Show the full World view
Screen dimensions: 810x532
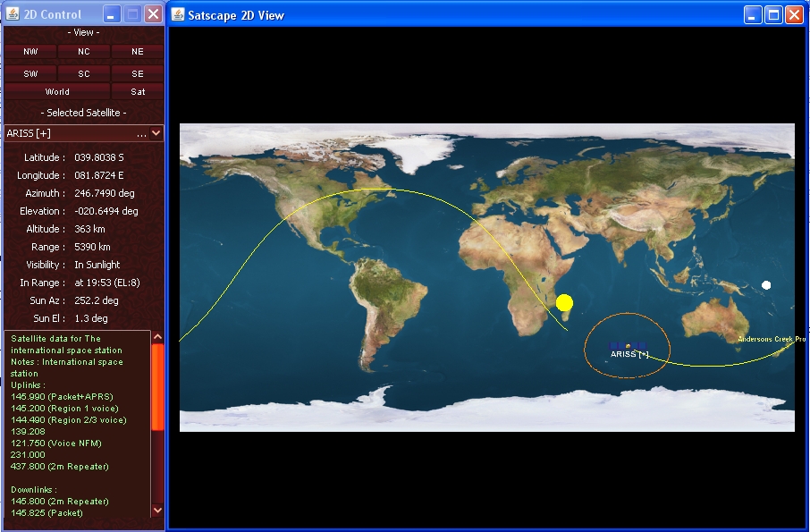(x=57, y=91)
